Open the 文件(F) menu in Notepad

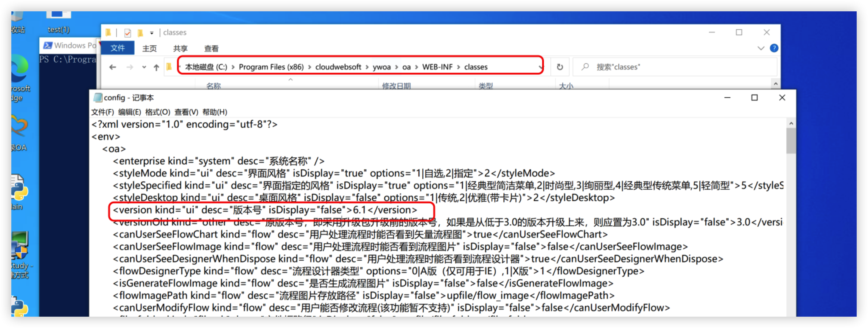click(102, 112)
